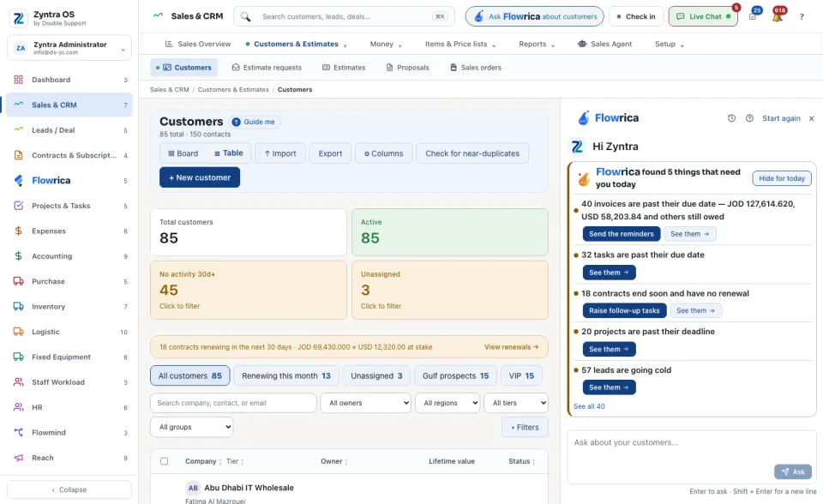This screenshot has width=823, height=504.
Task: Open the Estimate requests tab
Action: [x=267, y=67]
